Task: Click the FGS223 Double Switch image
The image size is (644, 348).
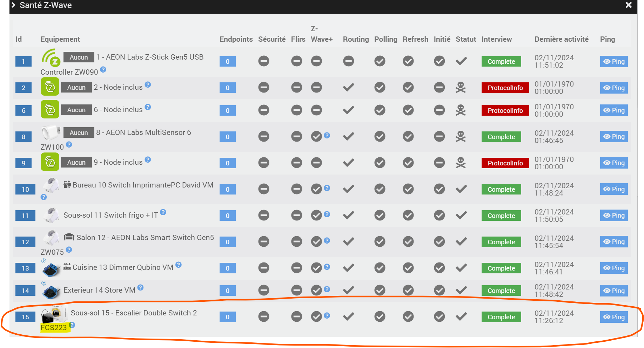Action: pyautogui.click(x=55, y=314)
